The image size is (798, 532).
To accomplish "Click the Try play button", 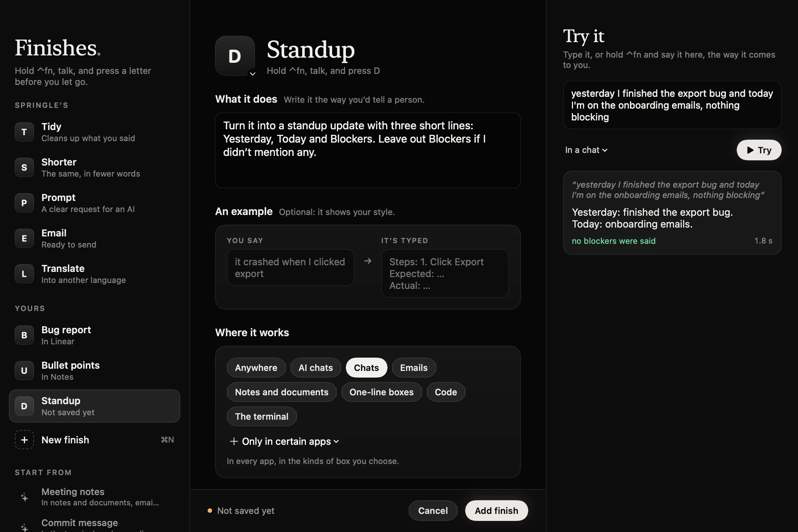I will pos(759,150).
